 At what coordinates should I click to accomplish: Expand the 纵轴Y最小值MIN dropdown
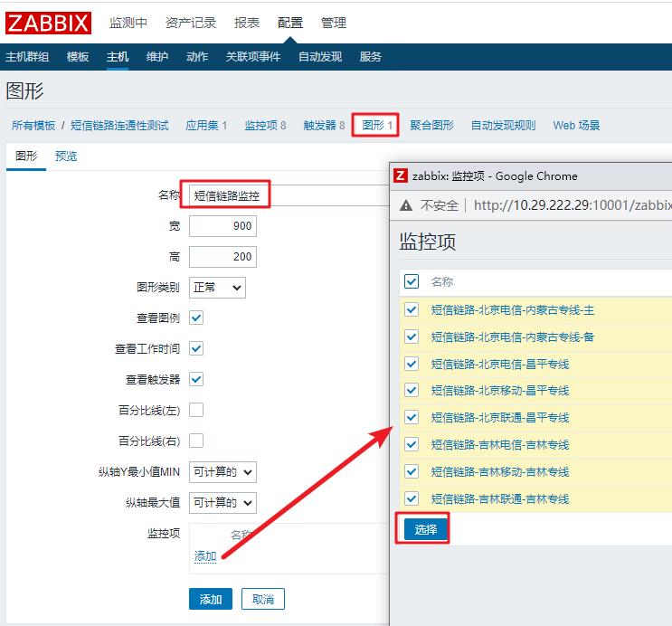222,471
